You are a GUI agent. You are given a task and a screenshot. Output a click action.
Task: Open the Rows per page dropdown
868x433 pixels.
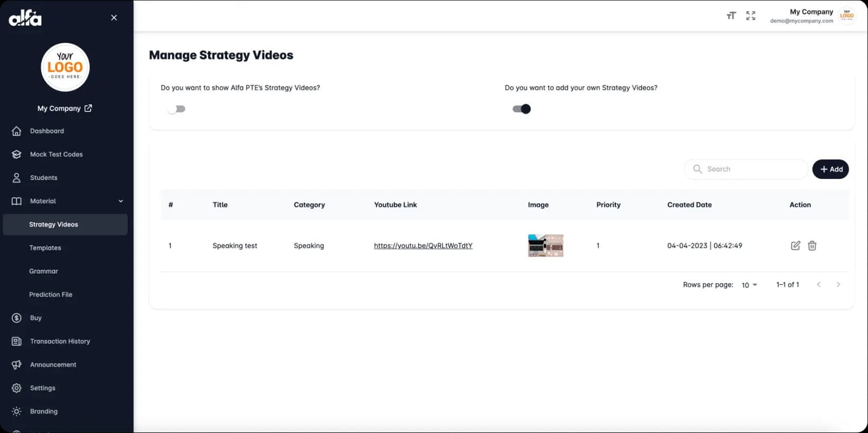749,285
